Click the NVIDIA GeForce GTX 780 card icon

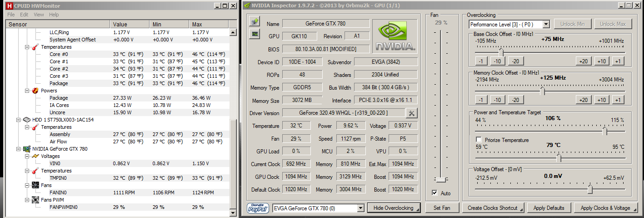[27, 149]
